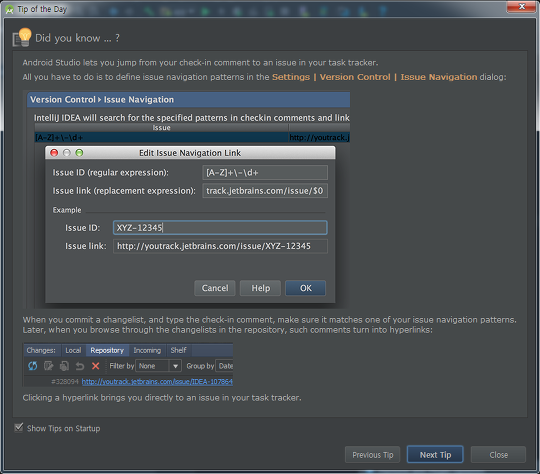Click the blue refresh changes icon
This screenshot has width=540, height=474.
click(33, 366)
